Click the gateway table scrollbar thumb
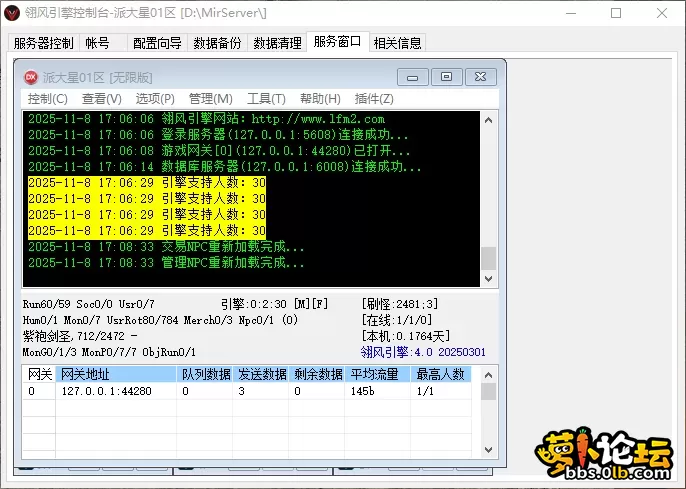Screen dimensions: 686x489 tap(489, 391)
